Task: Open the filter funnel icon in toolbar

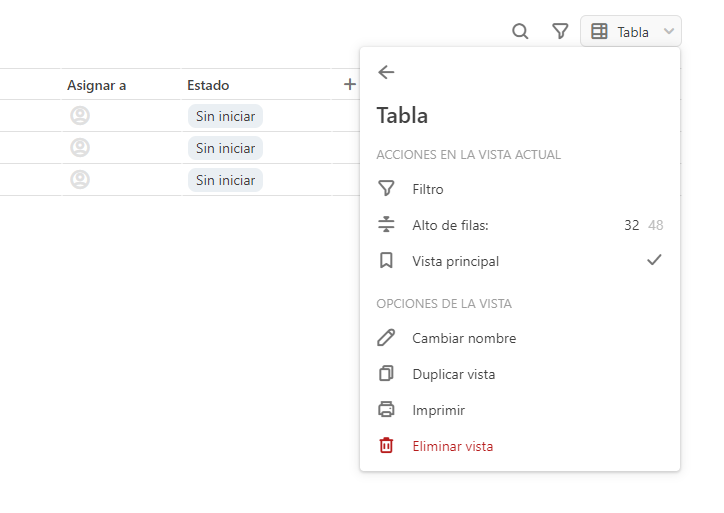Action: [x=560, y=31]
